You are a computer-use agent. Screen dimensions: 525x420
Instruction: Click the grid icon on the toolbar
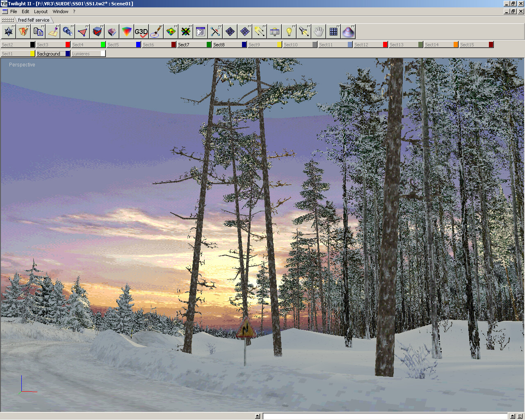tap(333, 31)
